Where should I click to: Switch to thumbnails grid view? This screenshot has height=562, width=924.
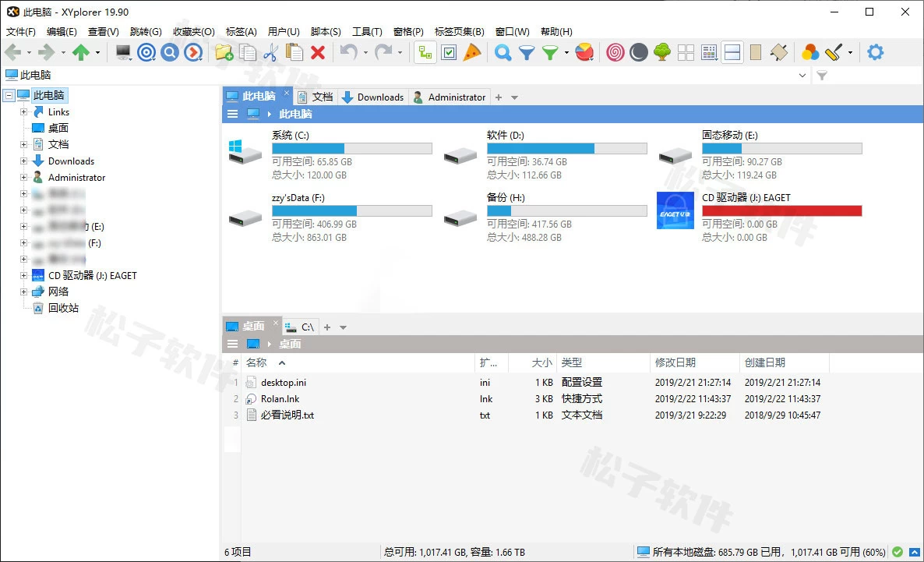pos(686,52)
